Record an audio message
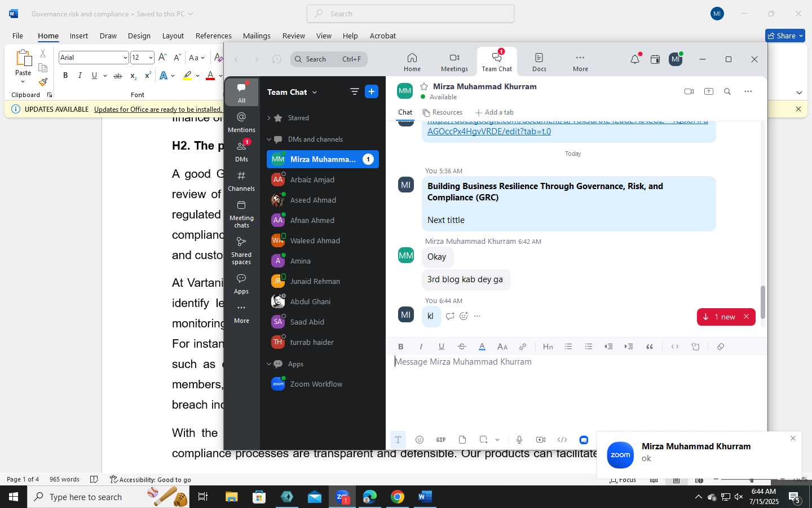The height and width of the screenshot is (508, 812). point(519,440)
